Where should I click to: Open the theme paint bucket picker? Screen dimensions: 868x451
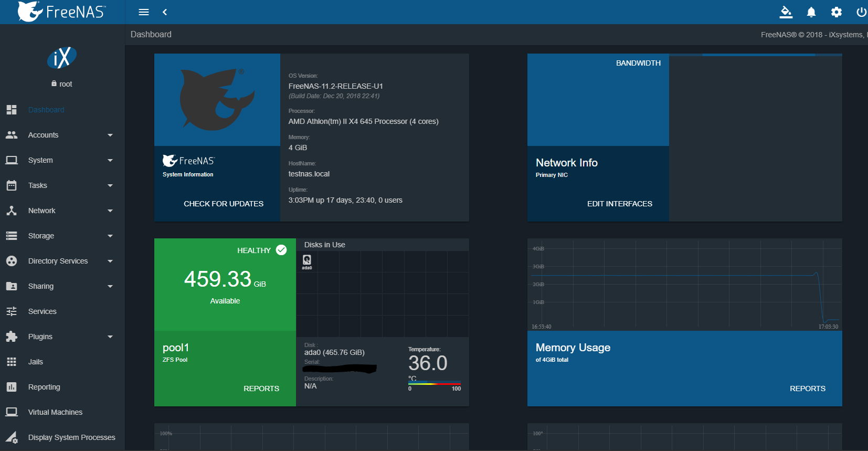click(786, 12)
